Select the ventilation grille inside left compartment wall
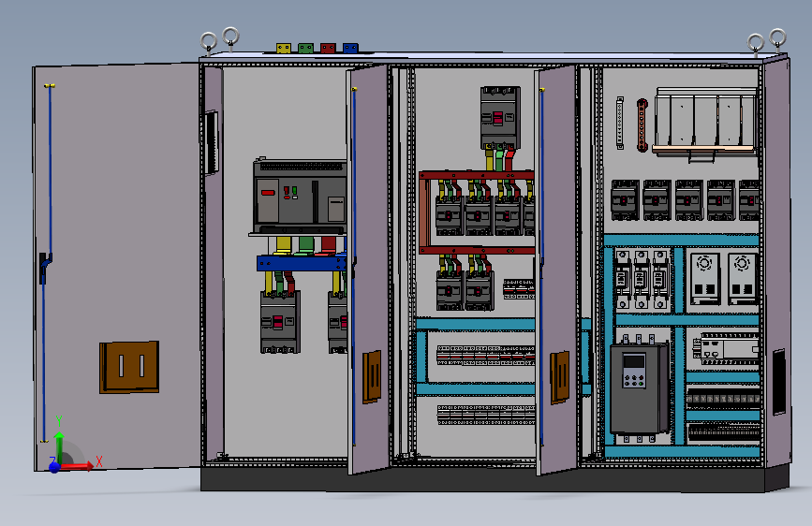812x526 pixels. click(x=212, y=143)
